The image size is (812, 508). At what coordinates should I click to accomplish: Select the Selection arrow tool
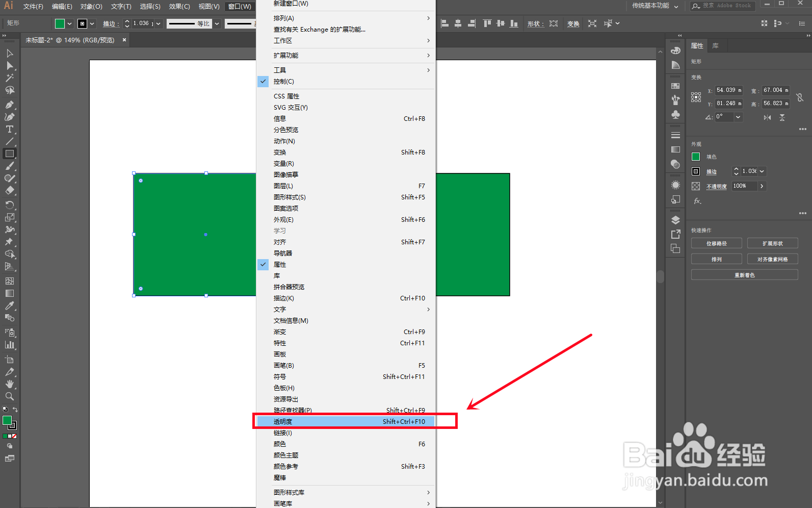click(9, 54)
